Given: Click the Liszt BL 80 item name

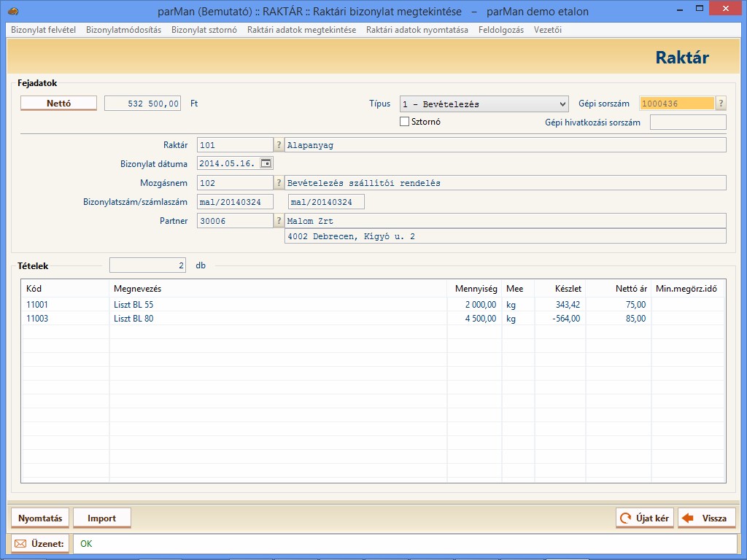Looking at the screenshot, I should 133,319.
